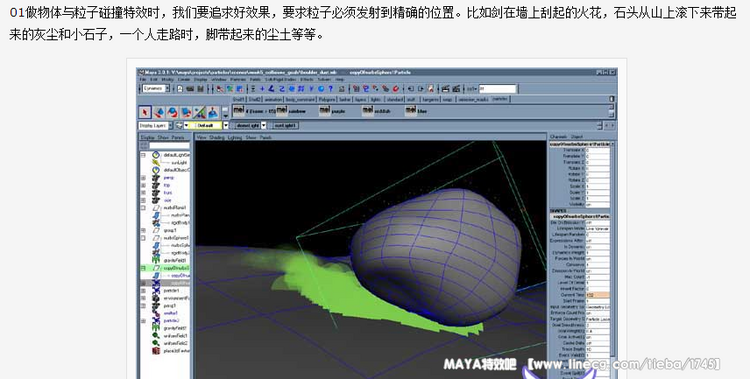Select the arrow selection tool in Maya toolbox
The width and height of the screenshot is (750, 379).
coord(145,112)
